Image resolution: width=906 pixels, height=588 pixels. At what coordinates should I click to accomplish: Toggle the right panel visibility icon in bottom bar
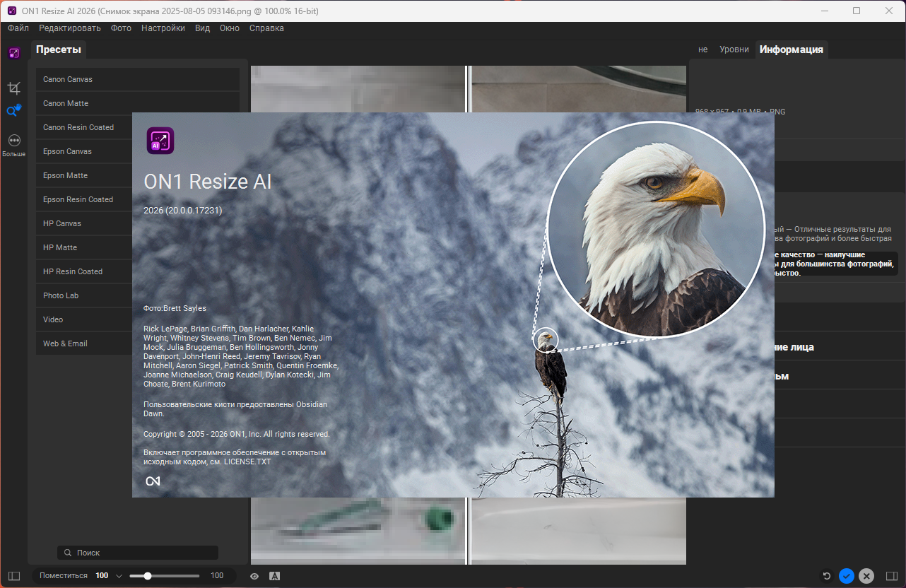tap(891, 576)
